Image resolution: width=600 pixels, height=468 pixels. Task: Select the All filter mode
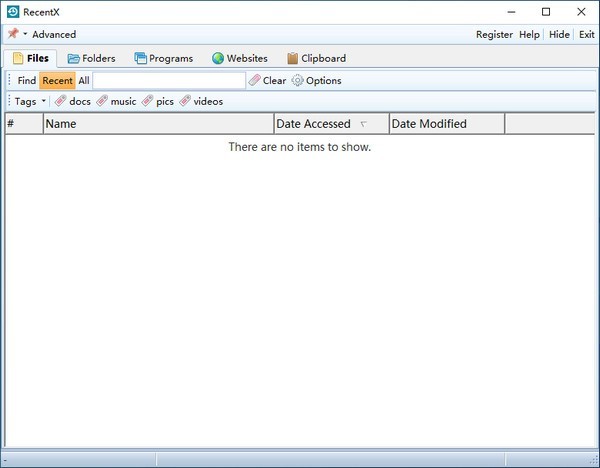(x=84, y=81)
